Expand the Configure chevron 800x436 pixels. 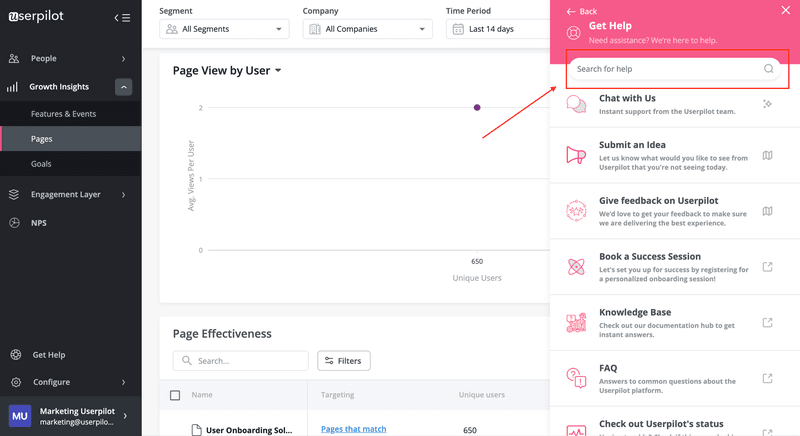pyautogui.click(x=123, y=382)
